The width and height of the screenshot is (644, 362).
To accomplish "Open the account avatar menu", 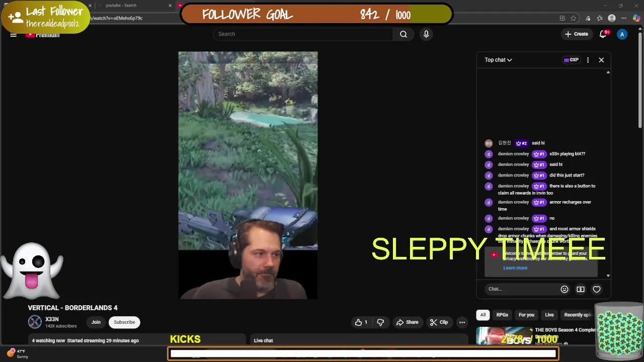I will point(622,34).
